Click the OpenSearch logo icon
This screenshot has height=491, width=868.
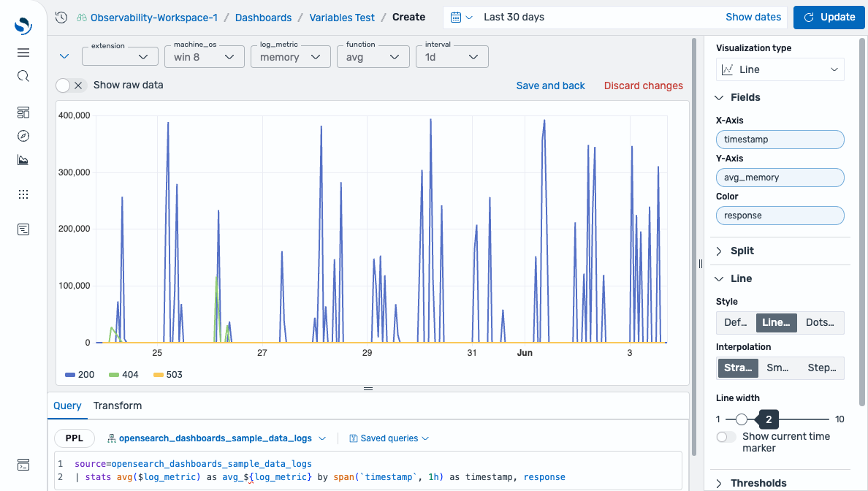coord(23,26)
